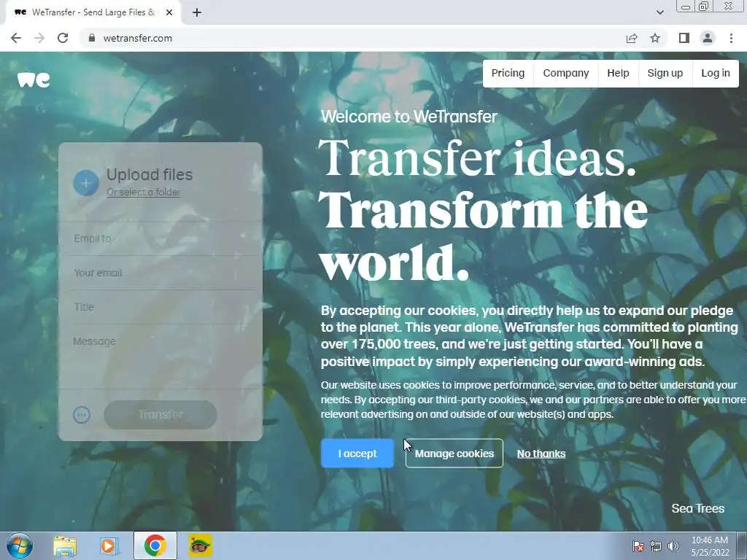The width and height of the screenshot is (747, 560).
Task: Choose Sign up in the navigation bar
Action: (x=665, y=74)
